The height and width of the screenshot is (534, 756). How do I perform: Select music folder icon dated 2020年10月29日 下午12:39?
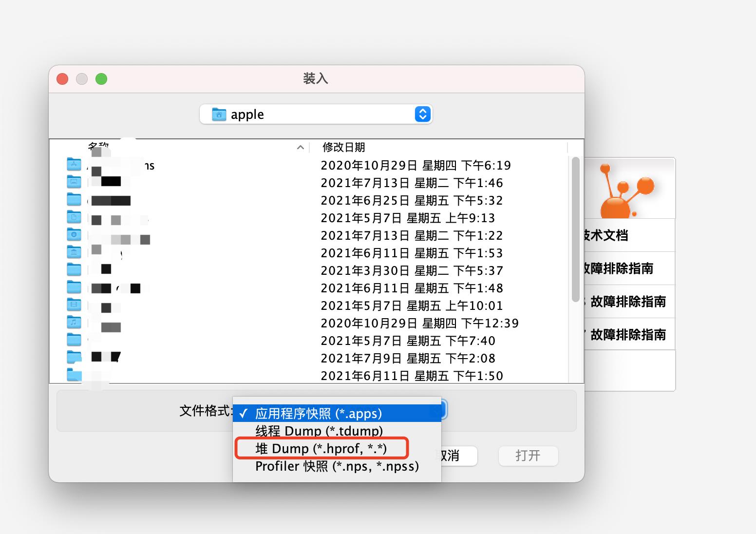tap(74, 323)
